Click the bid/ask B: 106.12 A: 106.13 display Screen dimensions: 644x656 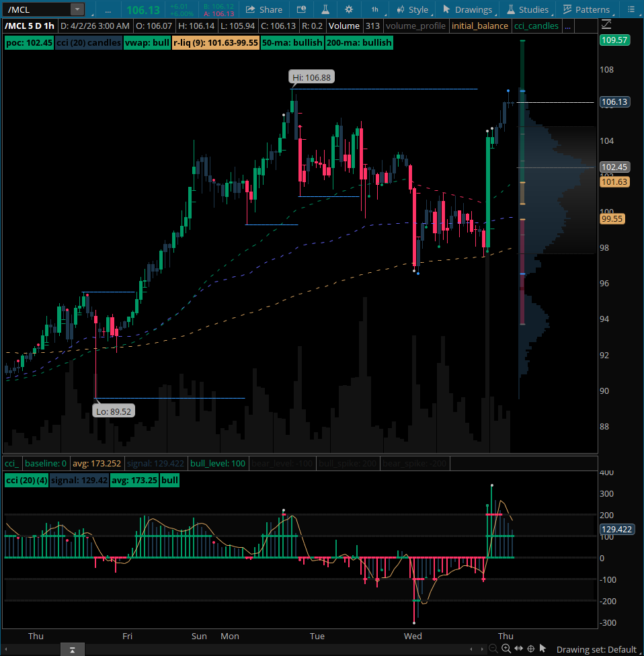219,9
